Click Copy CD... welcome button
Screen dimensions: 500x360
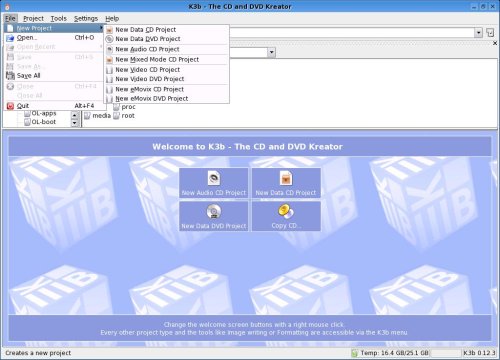coord(286,216)
